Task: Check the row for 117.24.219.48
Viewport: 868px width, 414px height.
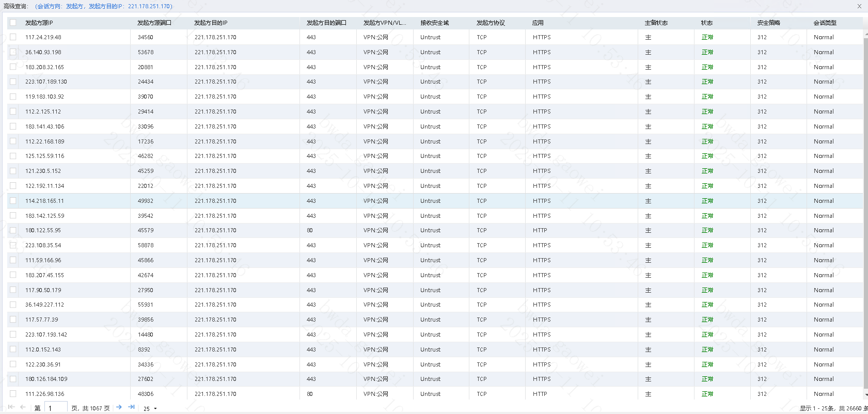Action: click(x=13, y=37)
